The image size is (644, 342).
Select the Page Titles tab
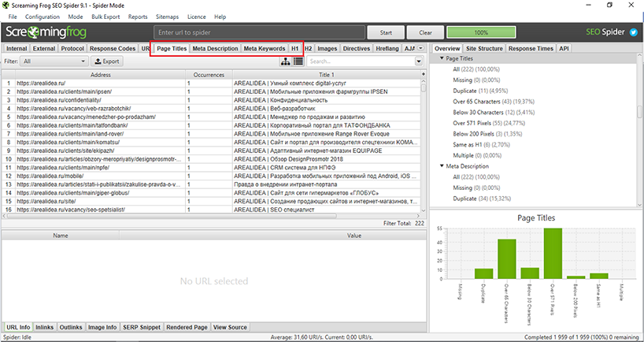(x=172, y=49)
